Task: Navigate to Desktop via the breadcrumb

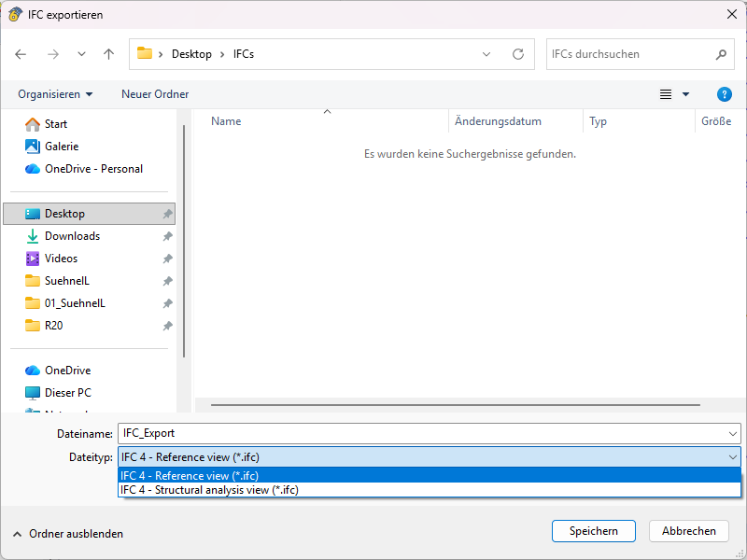Action: pos(191,54)
